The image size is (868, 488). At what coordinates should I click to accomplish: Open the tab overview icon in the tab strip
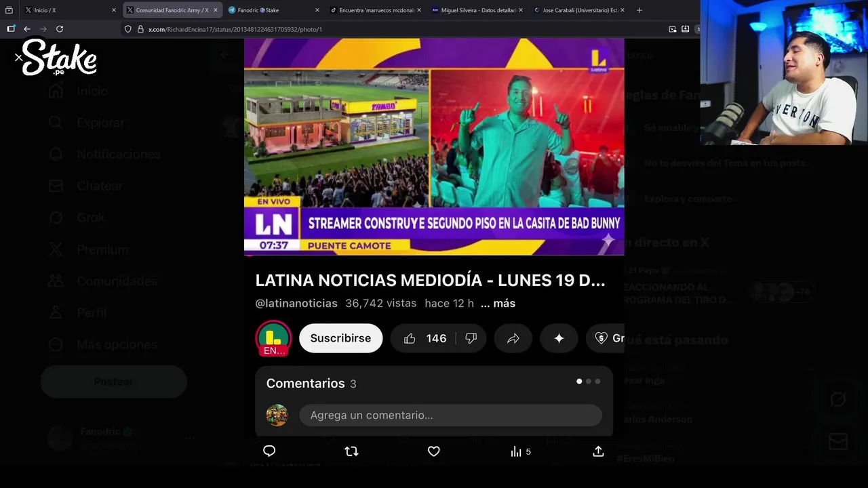[9, 10]
